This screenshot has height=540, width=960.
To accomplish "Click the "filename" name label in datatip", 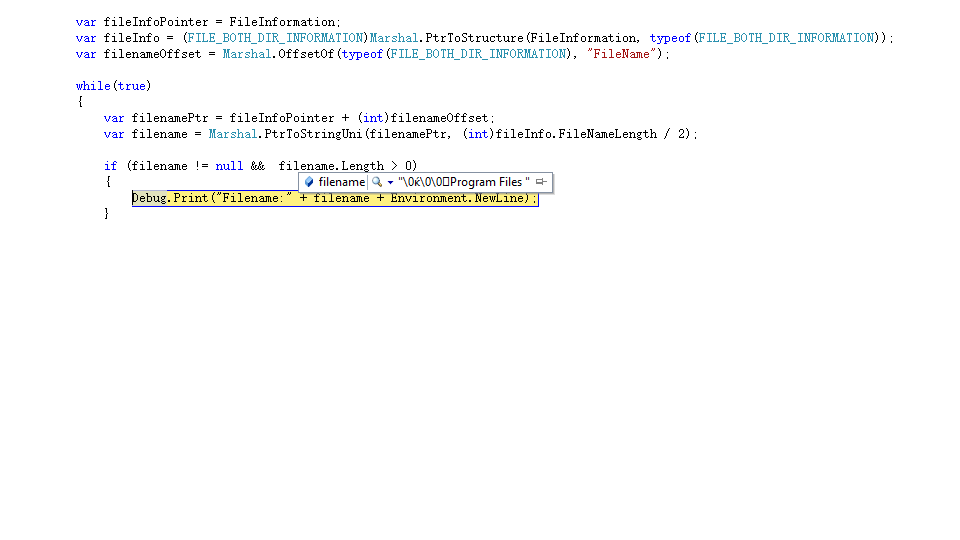I will coord(342,182).
